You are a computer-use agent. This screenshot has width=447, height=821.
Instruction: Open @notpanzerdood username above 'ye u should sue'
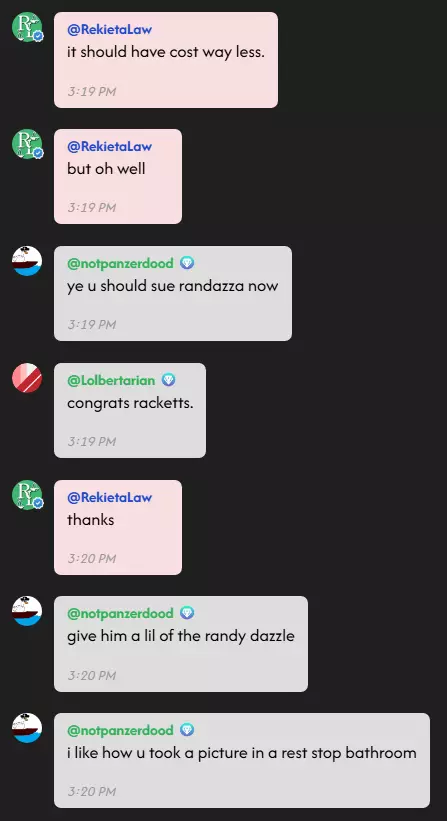click(x=120, y=263)
